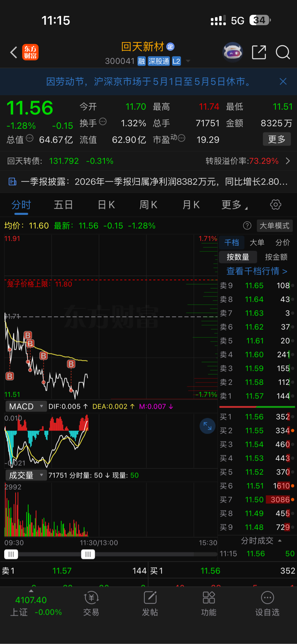Viewport: 297px width, 644px height.
Task: Tap the stock name 回天新材
Action: (x=143, y=47)
